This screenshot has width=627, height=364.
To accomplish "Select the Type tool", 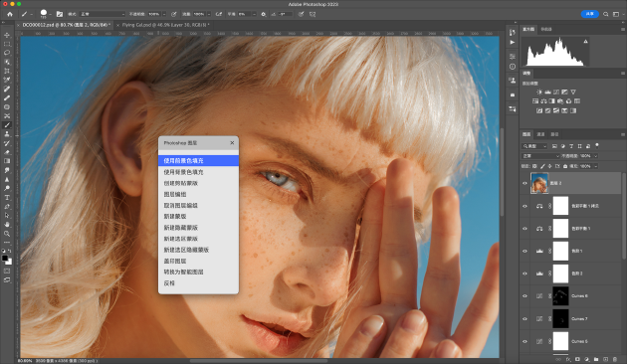I will 7,197.
